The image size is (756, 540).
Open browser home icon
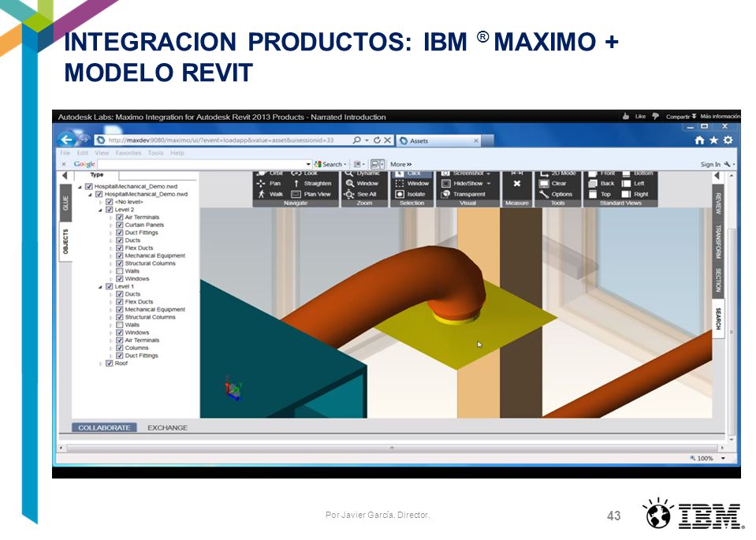click(x=699, y=140)
